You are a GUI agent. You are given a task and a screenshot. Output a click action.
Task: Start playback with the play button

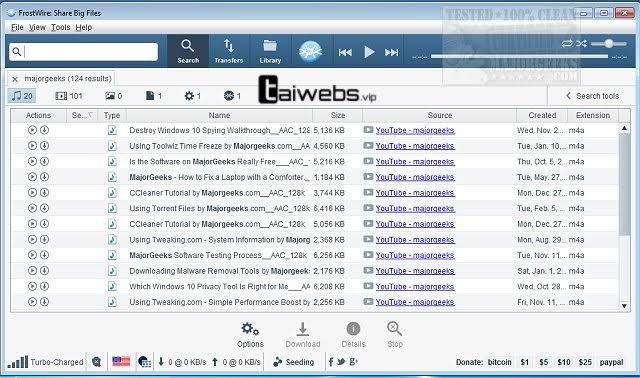pyautogui.click(x=369, y=52)
